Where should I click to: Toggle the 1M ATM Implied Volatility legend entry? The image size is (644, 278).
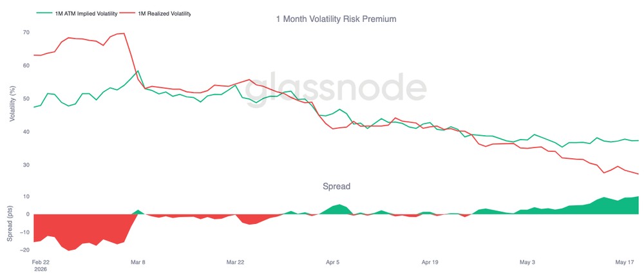[77, 14]
